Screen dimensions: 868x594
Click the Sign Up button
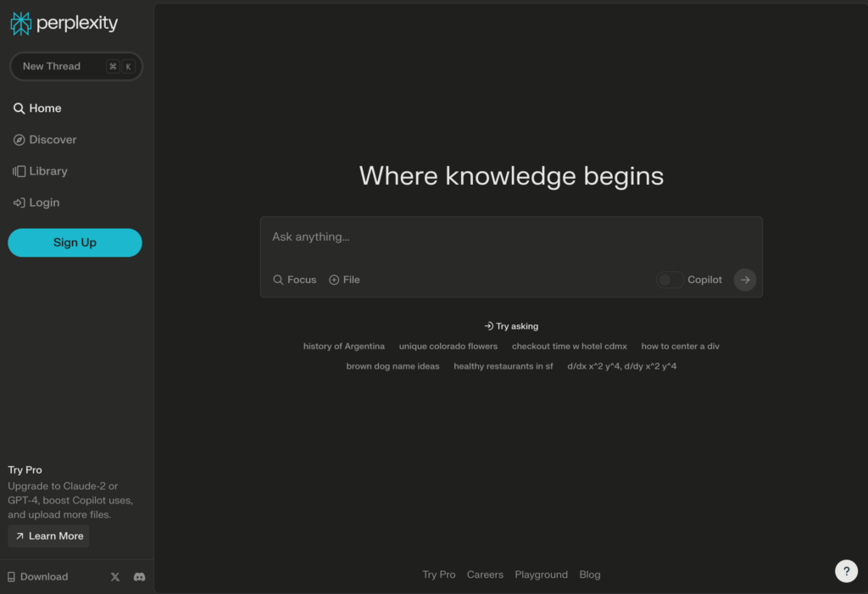tap(75, 242)
